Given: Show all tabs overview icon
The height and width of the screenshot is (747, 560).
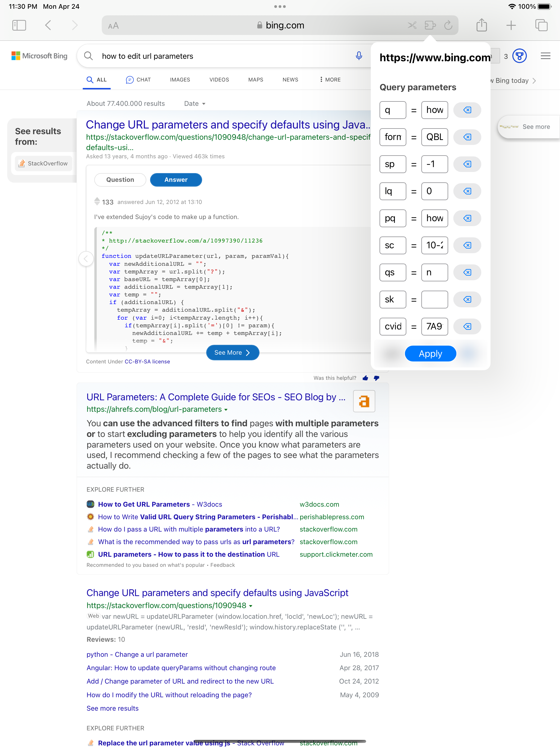Looking at the screenshot, I should coord(541,25).
